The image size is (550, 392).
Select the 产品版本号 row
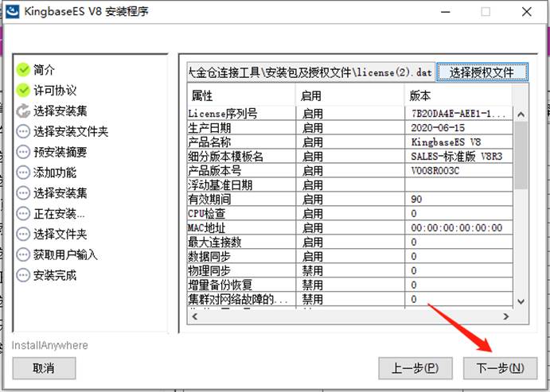[x=350, y=171]
